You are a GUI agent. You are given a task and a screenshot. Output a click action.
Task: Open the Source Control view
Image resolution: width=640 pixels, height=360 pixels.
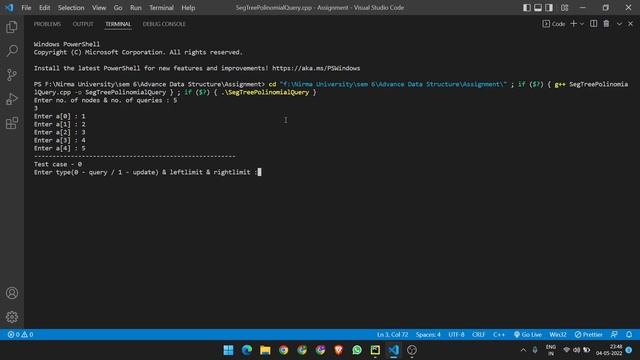[x=12, y=75]
